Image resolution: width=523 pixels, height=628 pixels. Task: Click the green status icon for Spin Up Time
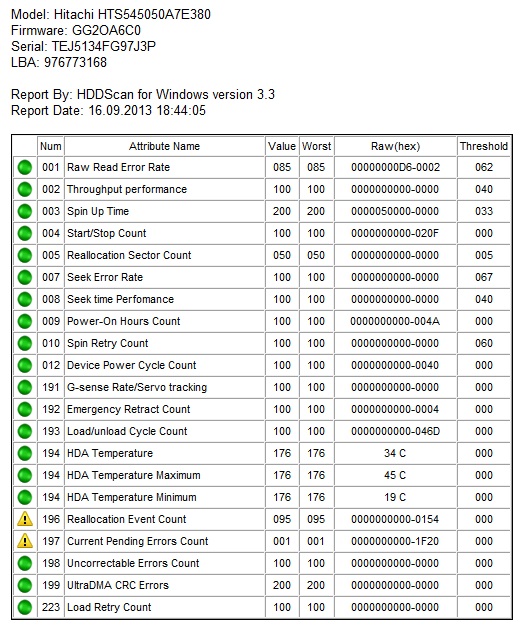point(25,211)
